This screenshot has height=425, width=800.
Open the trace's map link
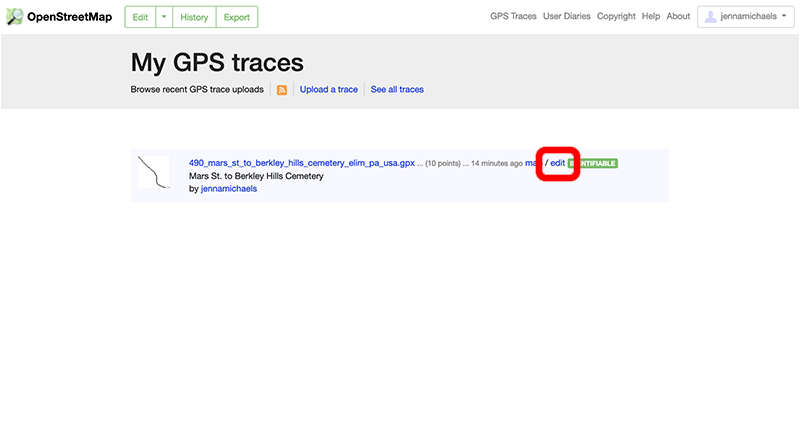coord(534,163)
